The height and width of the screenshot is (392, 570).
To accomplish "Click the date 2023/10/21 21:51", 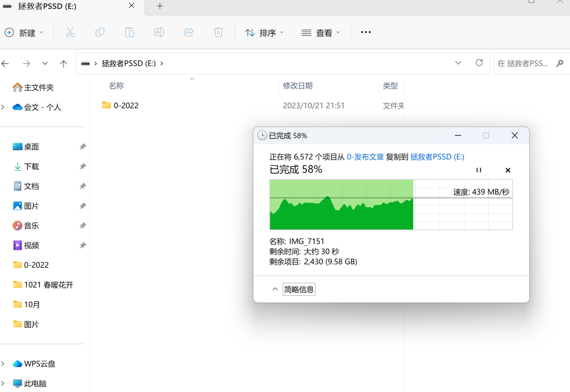I will tap(314, 106).
